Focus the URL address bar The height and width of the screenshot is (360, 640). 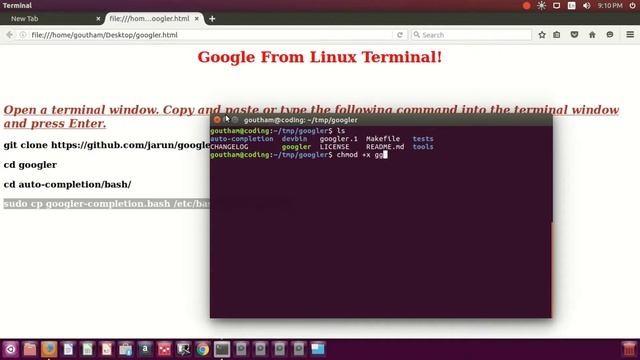210,35
